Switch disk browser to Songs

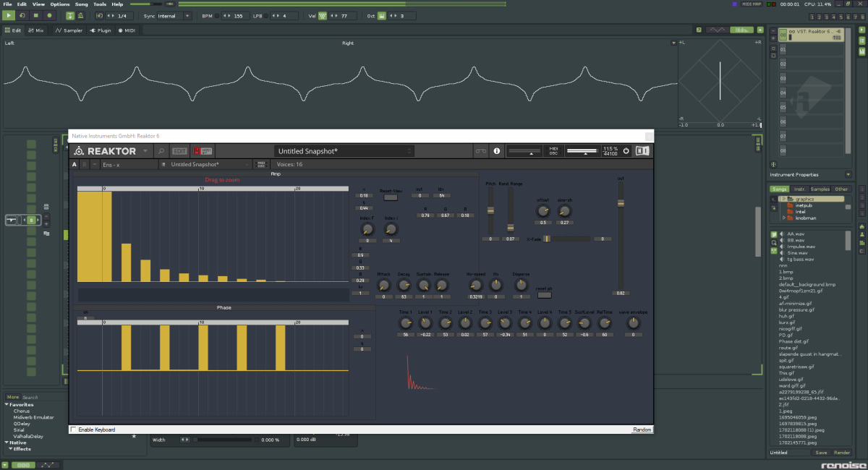pos(778,189)
